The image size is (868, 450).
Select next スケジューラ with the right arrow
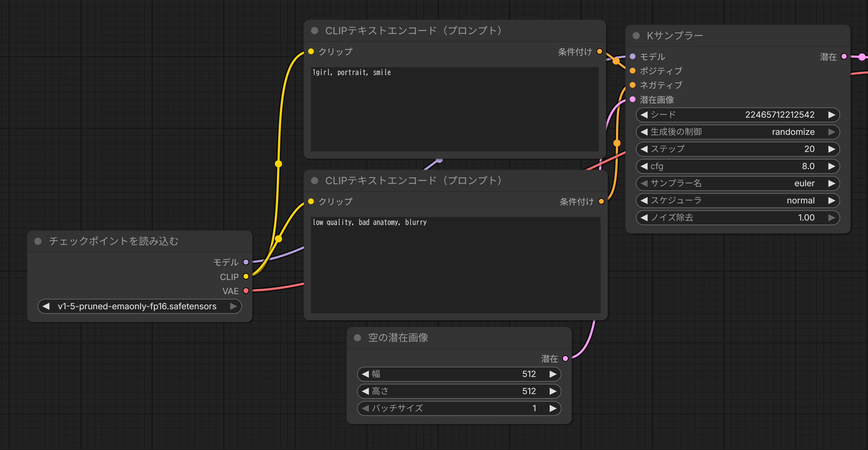pyautogui.click(x=832, y=200)
